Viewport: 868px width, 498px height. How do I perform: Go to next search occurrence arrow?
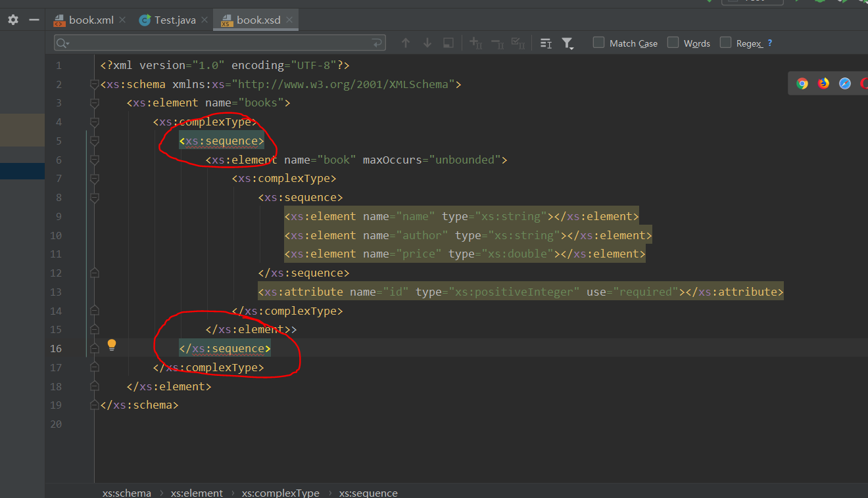[x=427, y=43]
